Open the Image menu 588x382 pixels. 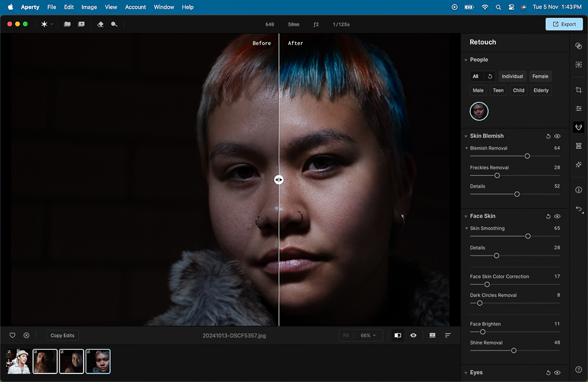(89, 7)
